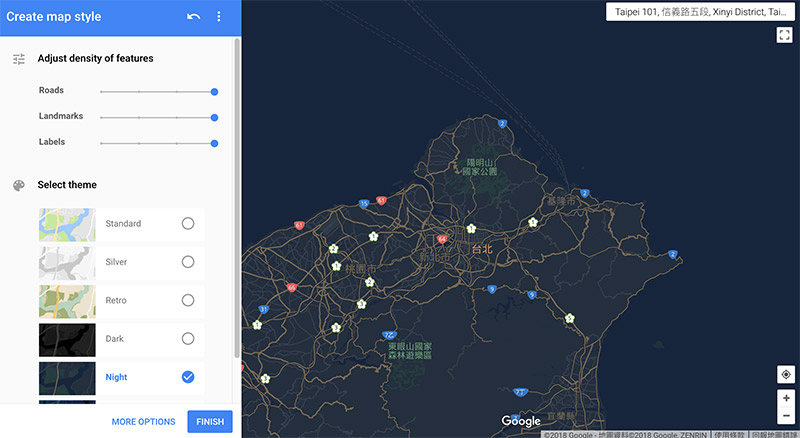Click the Retro theme preview thumbnail
Image resolution: width=800 pixels, height=438 pixels.
pyautogui.click(x=67, y=301)
